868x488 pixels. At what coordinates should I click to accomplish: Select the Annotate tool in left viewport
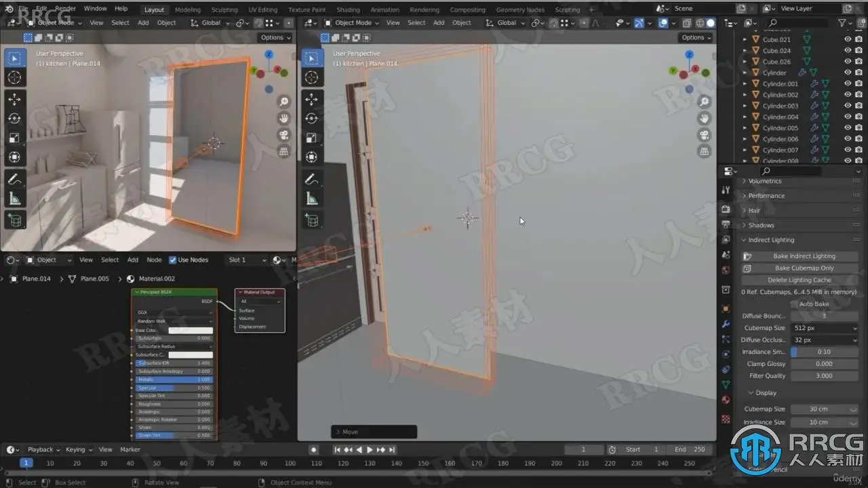point(14,180)
